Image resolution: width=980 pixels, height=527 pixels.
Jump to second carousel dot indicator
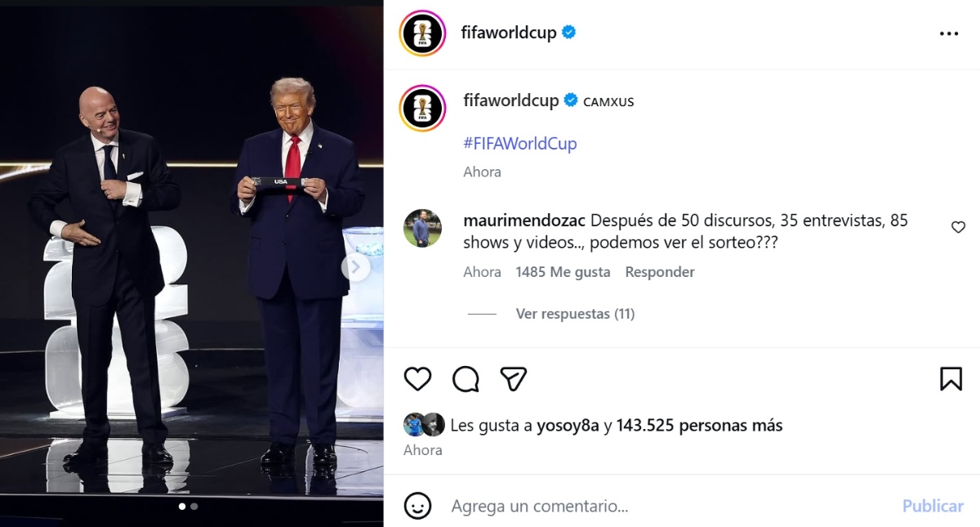pyautogui.click(x=194, y=507)
